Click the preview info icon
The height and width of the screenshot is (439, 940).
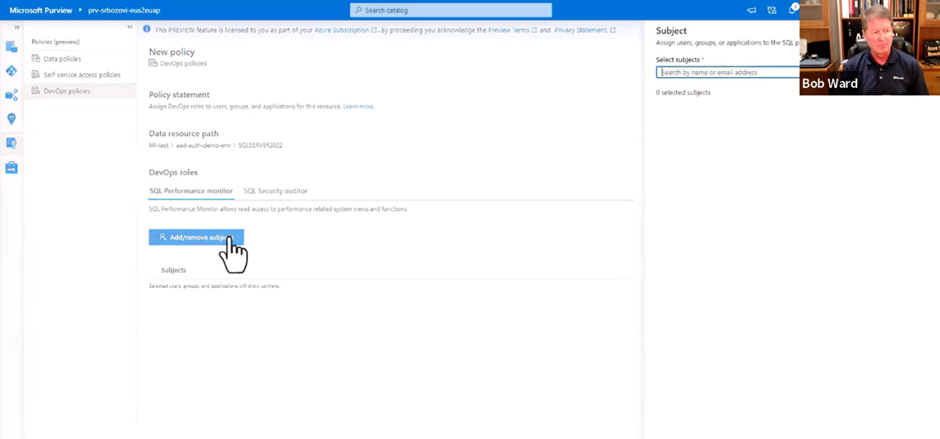coord(147,29)
